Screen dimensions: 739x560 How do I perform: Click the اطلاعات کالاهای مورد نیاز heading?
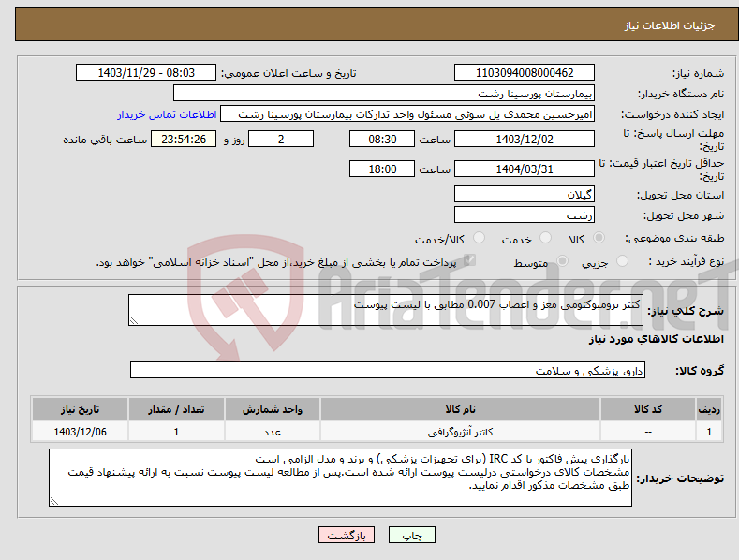click(x=656, y=339)
